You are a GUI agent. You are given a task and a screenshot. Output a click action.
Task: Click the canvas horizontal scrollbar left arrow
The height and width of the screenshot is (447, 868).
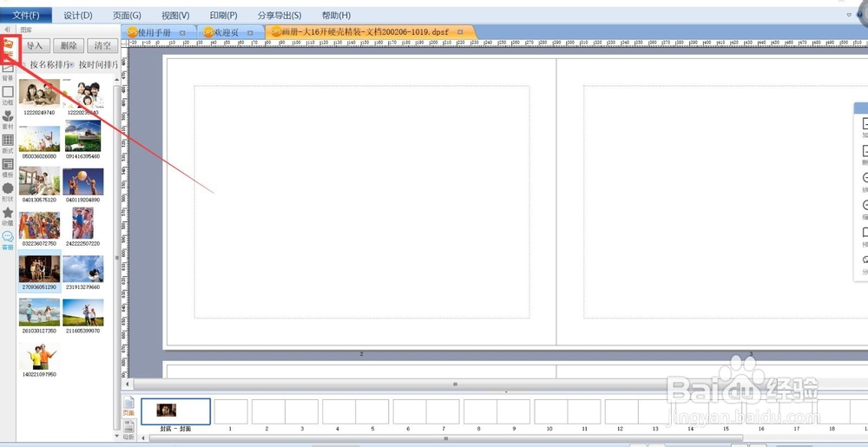[128, 384]
